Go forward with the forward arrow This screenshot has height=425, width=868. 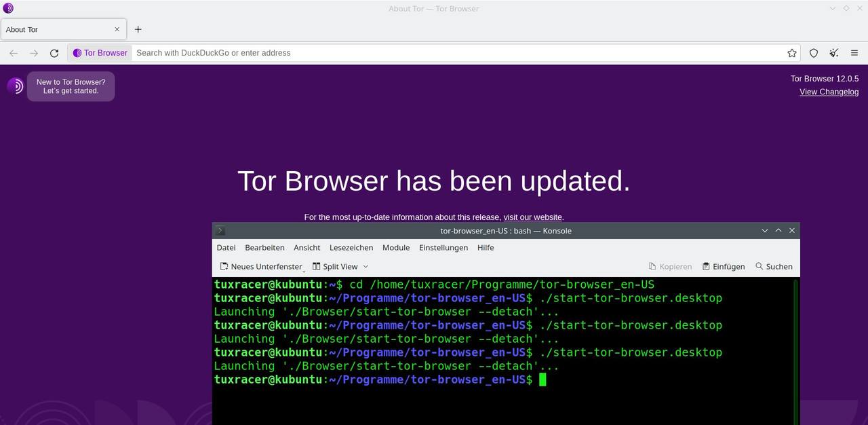[34, 53]
